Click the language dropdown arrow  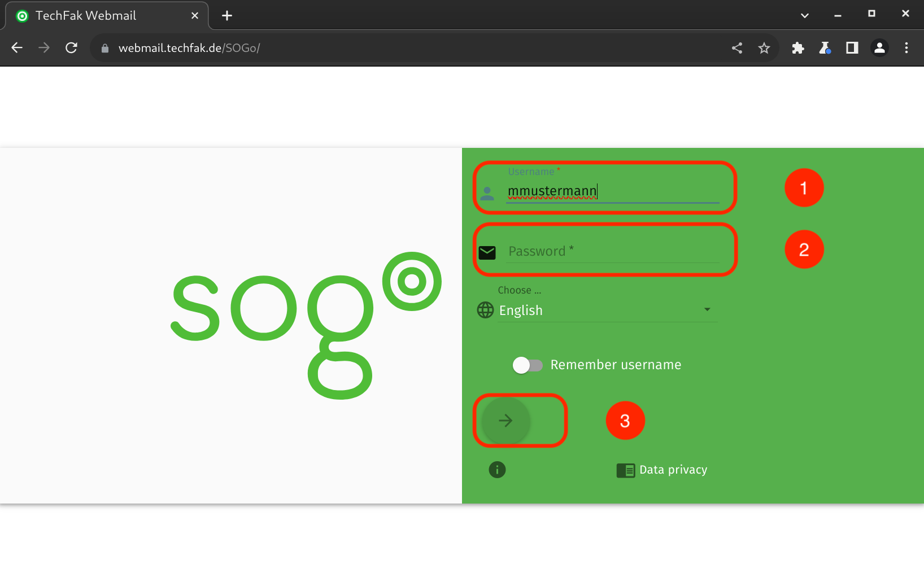[707, 309]
